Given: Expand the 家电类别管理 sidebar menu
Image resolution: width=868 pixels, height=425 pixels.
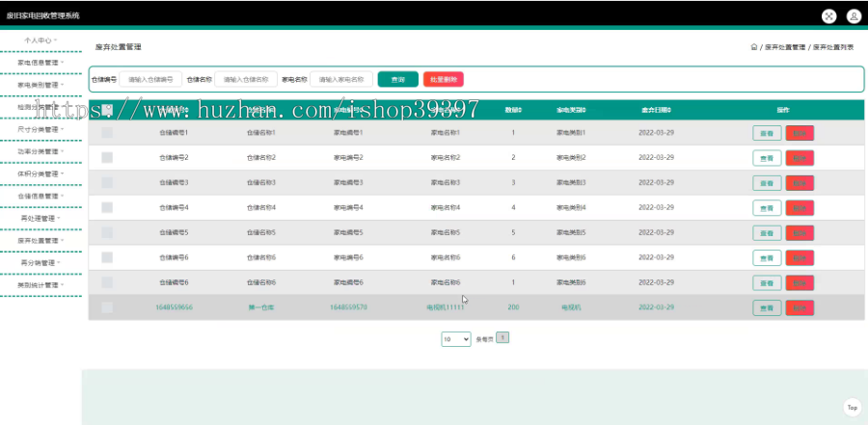Looking at the screenshot, I should click(x=41, y=85).
